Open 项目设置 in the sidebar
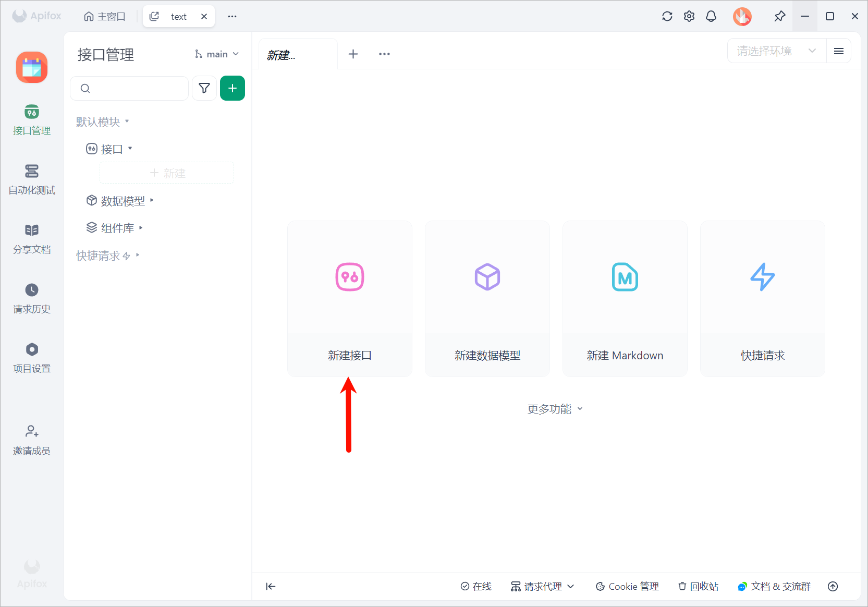 [x=31, y=358]
